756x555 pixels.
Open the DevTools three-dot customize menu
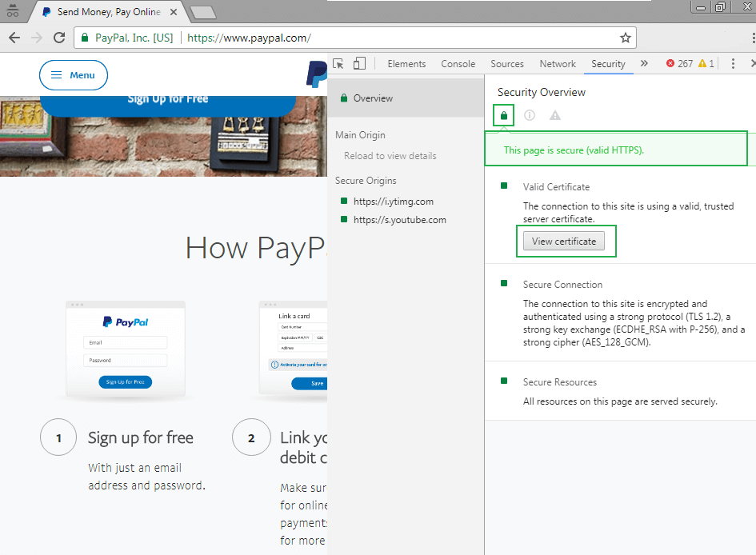click(x=733, y=64)
